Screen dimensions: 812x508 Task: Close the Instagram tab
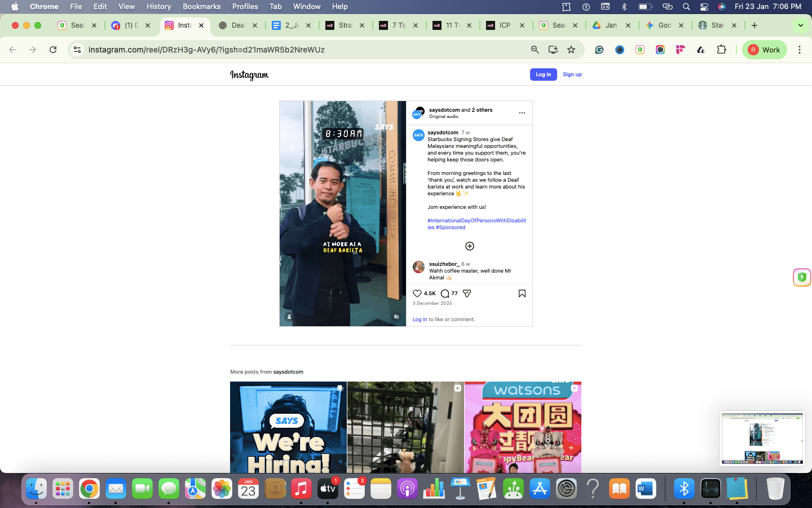[x=201, y=25]
